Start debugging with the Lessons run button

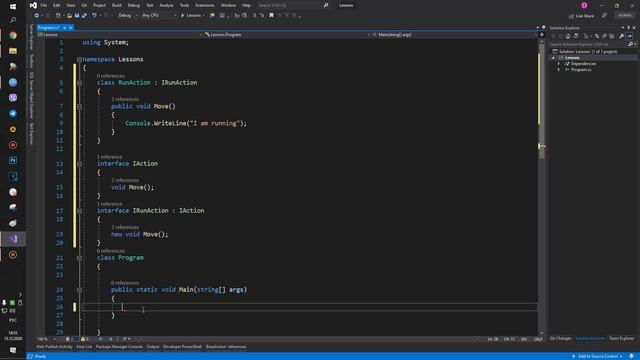point(191,16)
